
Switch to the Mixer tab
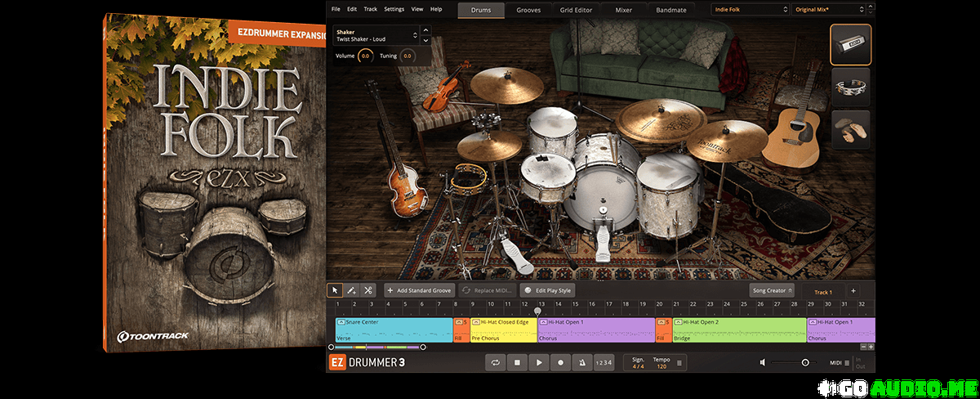tap(623, 10)
